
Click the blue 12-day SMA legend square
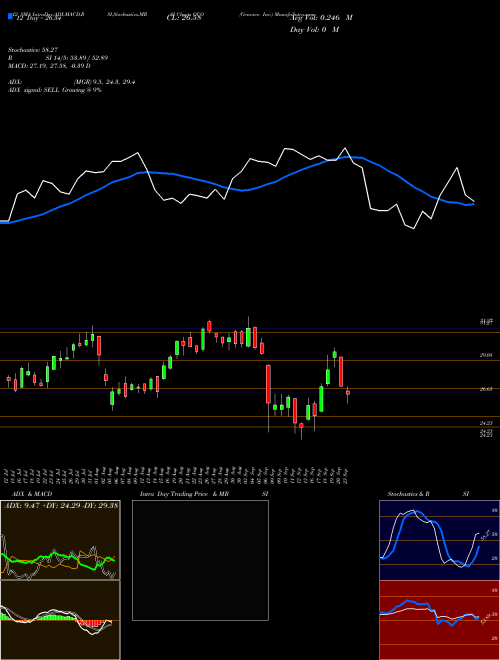(x=10, y=17)
